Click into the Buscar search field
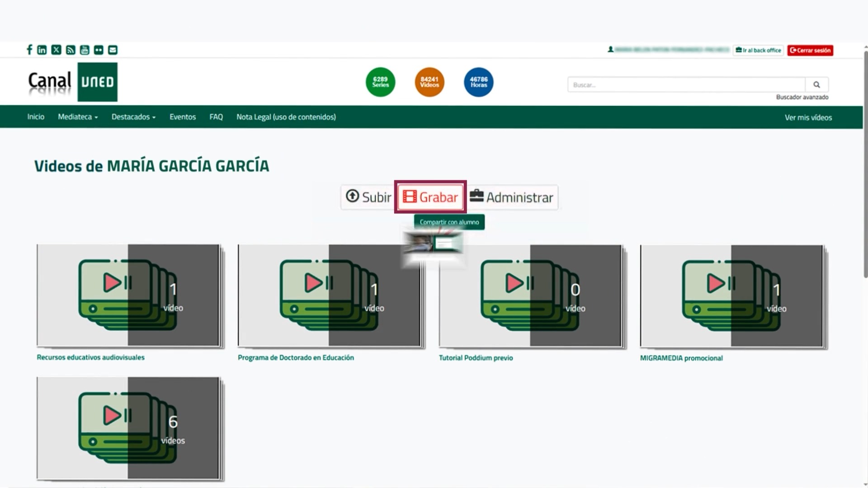The image size is (868, 488). (x=685, y=84)
